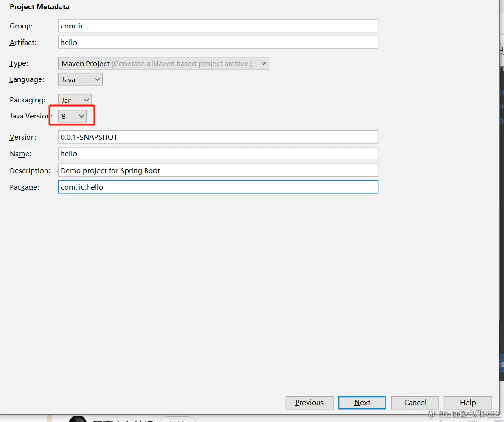Click the Name label
The image size is (504, 422).
point(21,154)
